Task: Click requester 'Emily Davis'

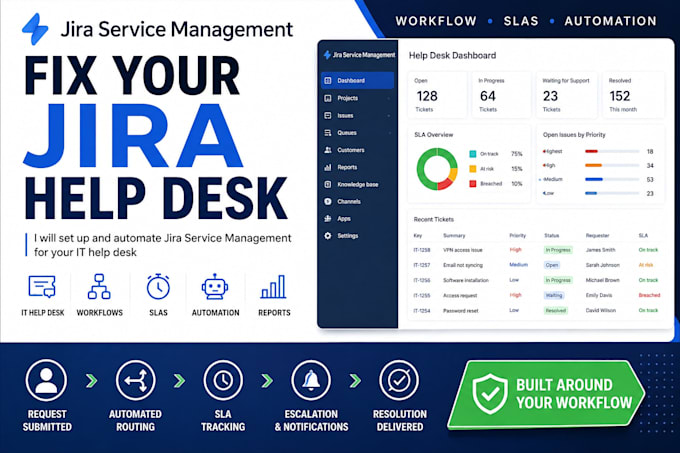Action: [599, 295]
